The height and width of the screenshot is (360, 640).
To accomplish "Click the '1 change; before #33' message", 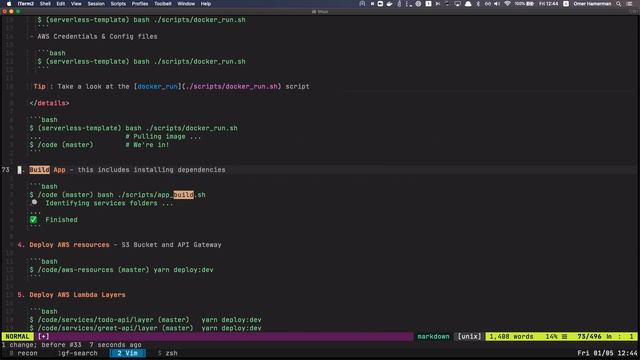I will click(x=42, y=345).
